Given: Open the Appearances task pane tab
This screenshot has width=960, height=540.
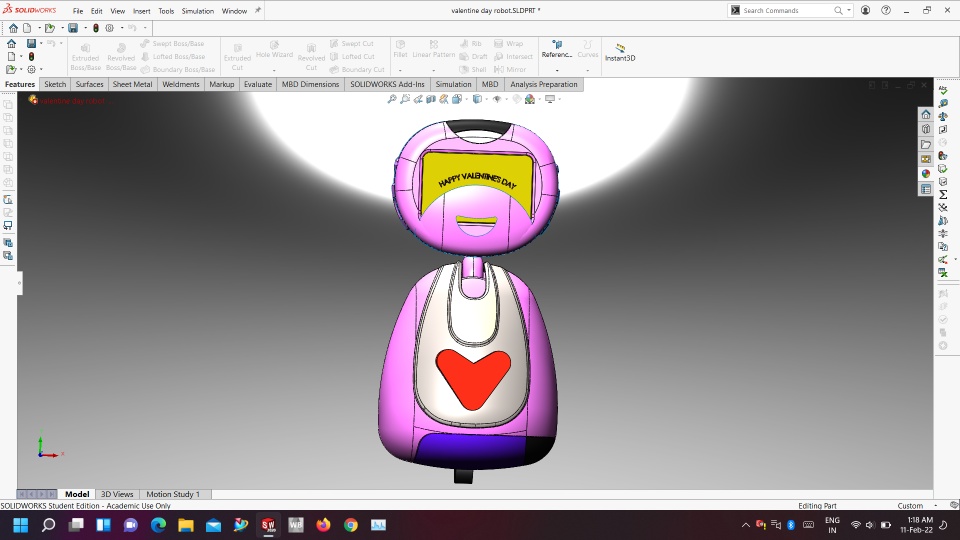Looking at the screenshot, I should click(926, 174).
